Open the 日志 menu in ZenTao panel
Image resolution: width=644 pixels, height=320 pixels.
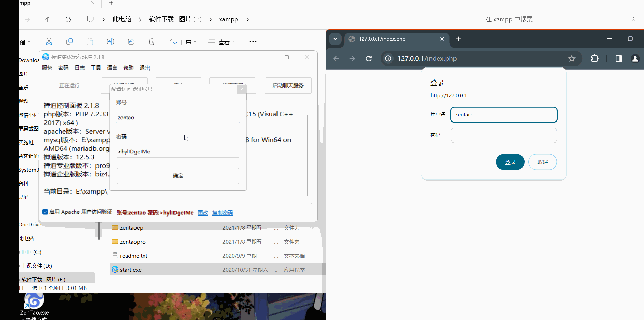(x=80, y=68)
